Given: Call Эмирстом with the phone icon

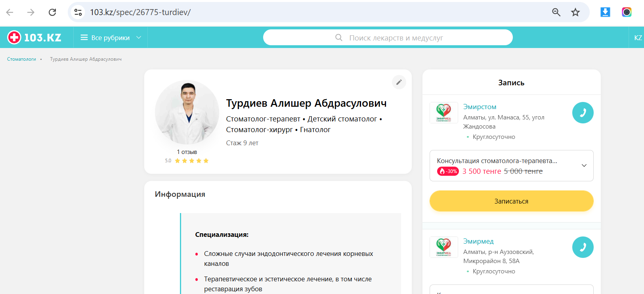Looking at the screenshot, I should [x=583, y=113].
